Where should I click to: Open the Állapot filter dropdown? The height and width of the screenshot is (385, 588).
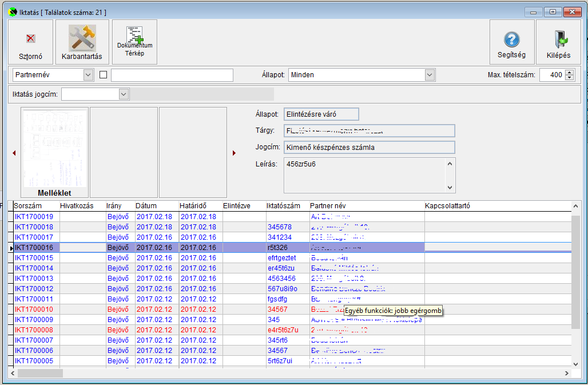(430, 75)
